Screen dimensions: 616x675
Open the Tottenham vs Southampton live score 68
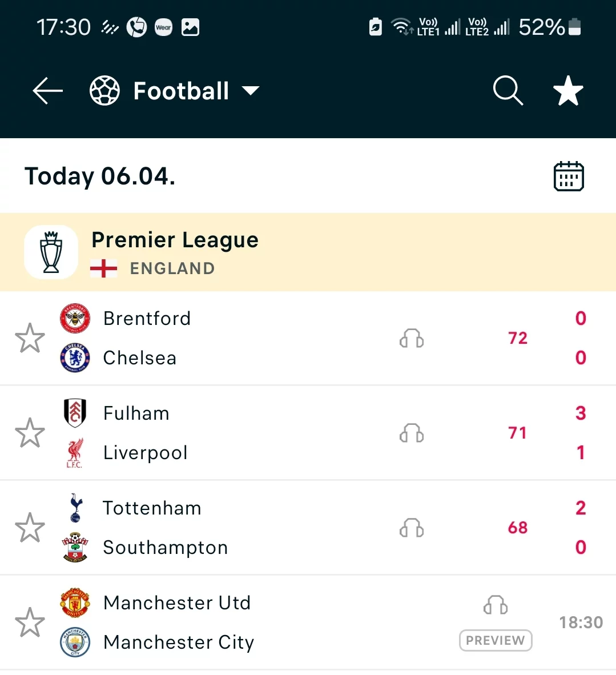(x=518, y=528)
